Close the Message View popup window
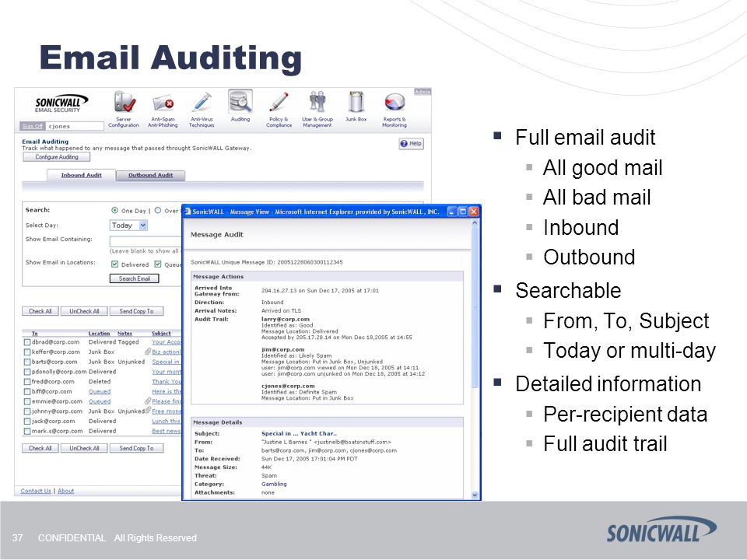 [474, 212]
